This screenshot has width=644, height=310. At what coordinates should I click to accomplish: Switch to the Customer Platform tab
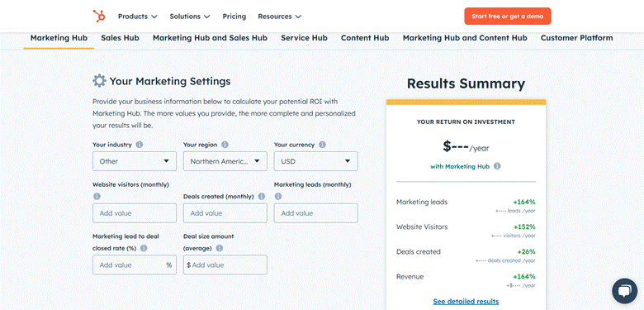[x=576, y=38]
